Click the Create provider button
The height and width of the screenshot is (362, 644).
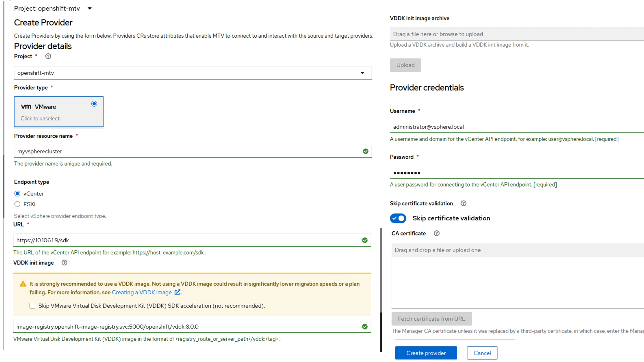coord(426,353)
